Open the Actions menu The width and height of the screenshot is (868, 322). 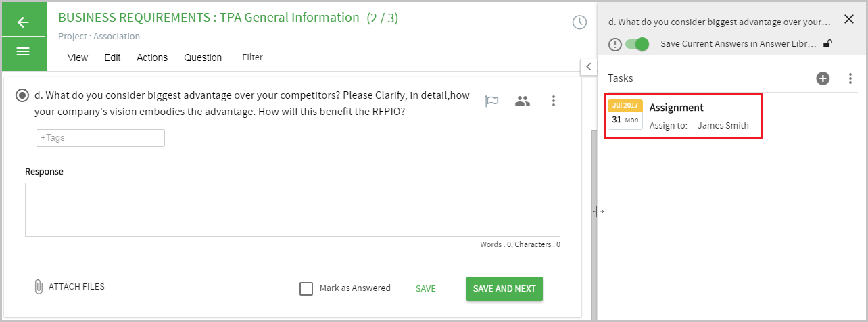(152, 57)
